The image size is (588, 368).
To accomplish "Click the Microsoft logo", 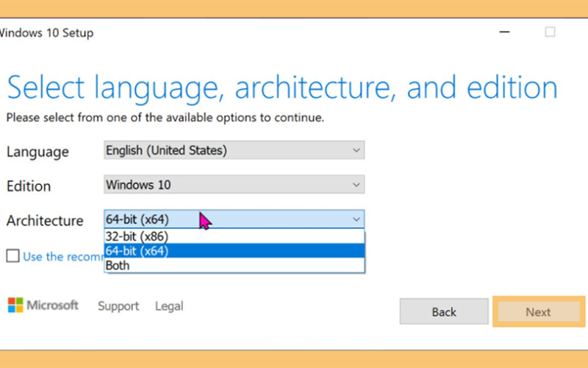I will pyautogui.click(x=43, y=305).
